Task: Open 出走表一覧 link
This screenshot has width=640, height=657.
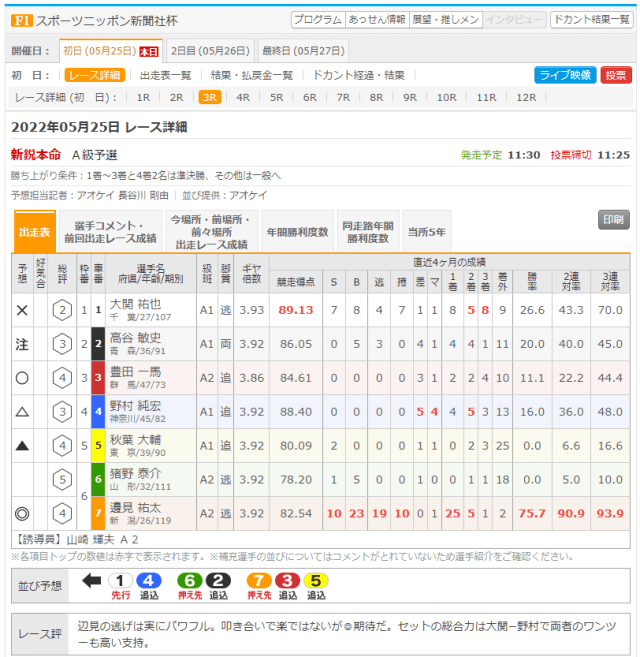Action: (166, 75)
